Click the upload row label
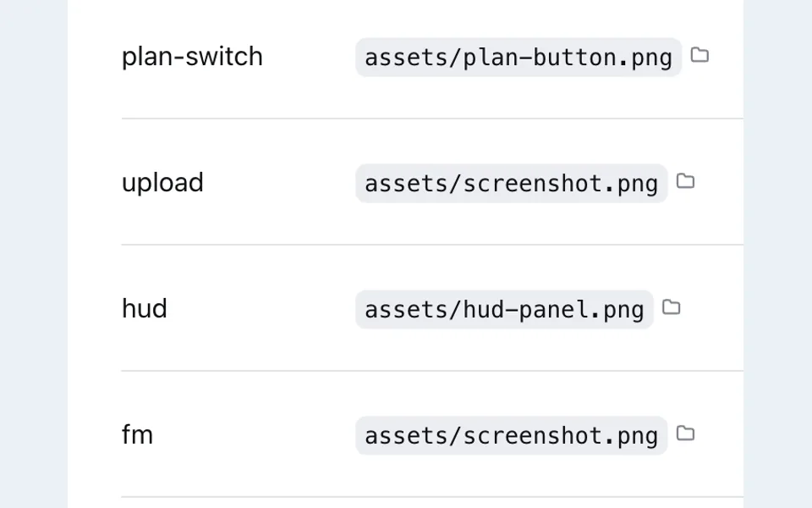 [x=162, y=183]
